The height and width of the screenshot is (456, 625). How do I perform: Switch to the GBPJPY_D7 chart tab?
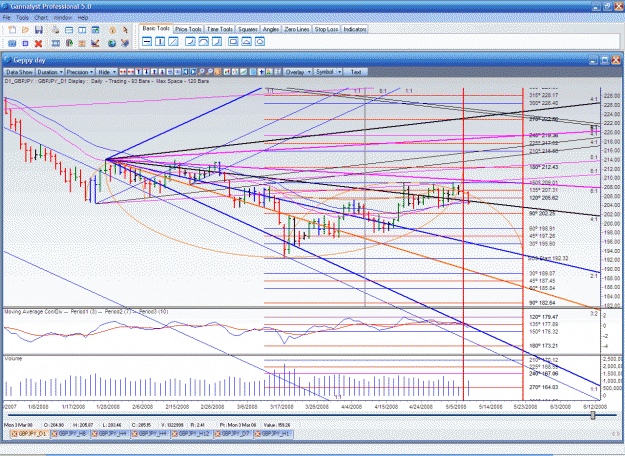(234, 434)
